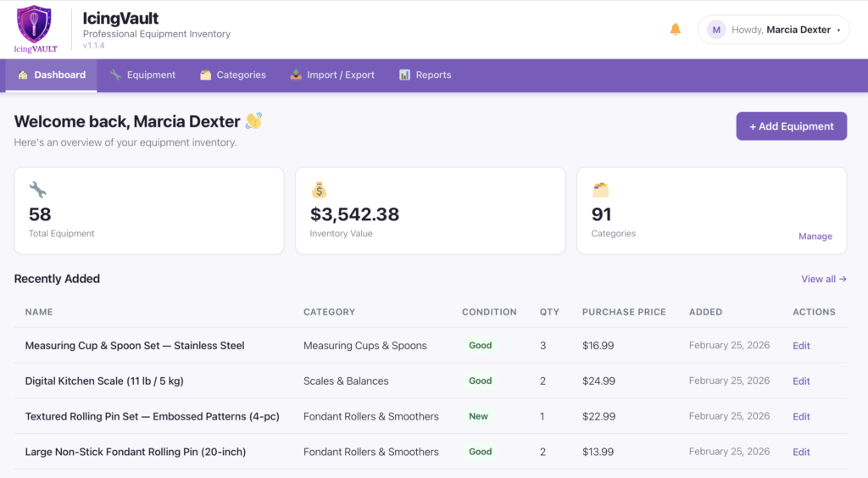
Task: Click the folder icon in Categories card
Action: point(600,190)
